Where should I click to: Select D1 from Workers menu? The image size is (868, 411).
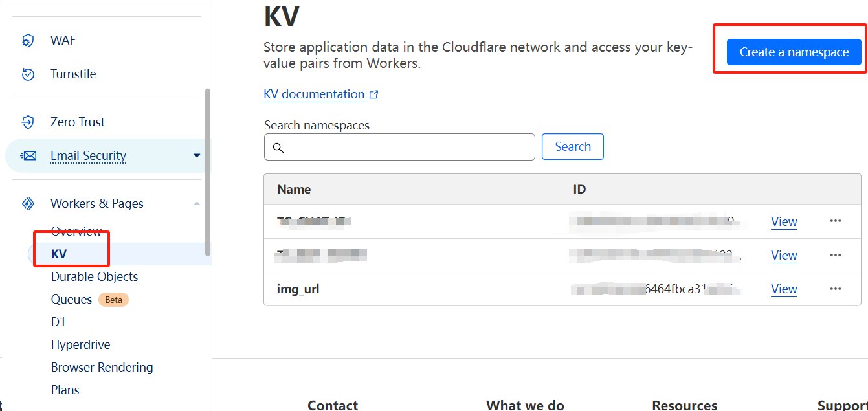(58, 322)
